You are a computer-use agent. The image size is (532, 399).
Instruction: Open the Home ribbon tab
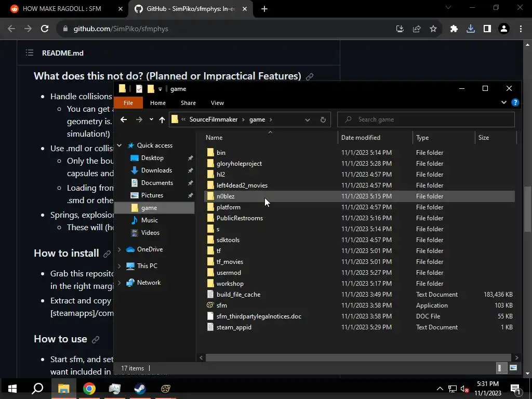[x=158, y=103]
